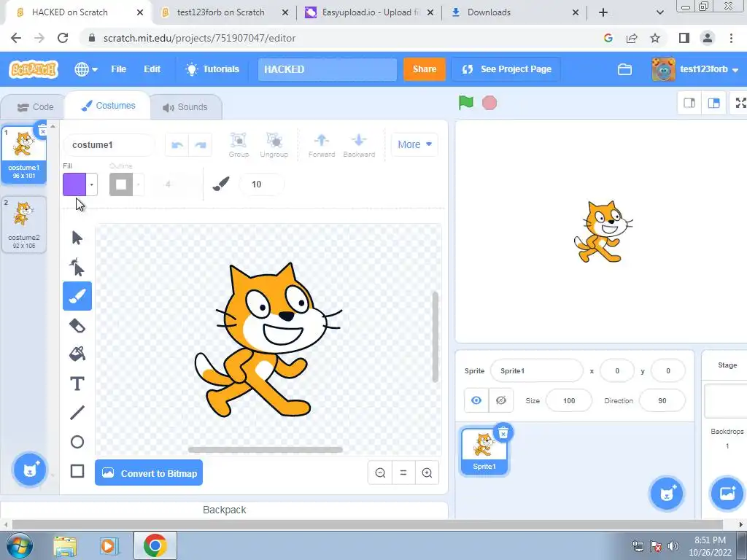Switch to the Code tab
This screenshot has height=560, width=747.
(x=35, y=107)
